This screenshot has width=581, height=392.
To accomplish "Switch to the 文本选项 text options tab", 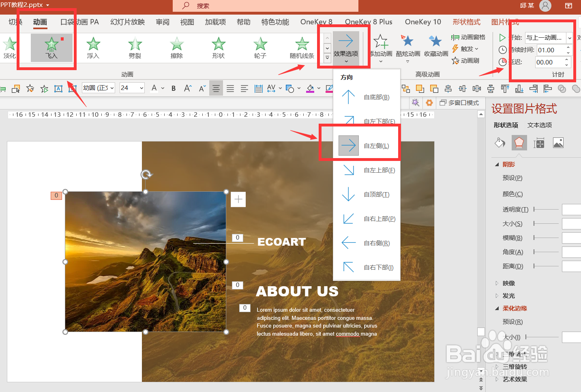I will [x=540, y=125].
